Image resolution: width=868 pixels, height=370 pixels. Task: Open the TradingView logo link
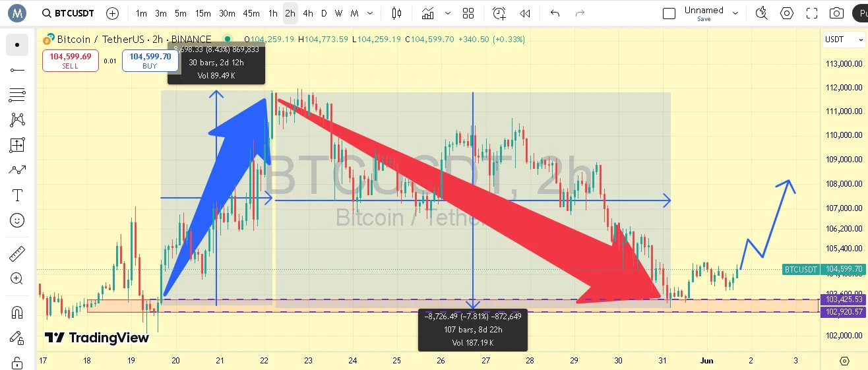click(97, 338)
